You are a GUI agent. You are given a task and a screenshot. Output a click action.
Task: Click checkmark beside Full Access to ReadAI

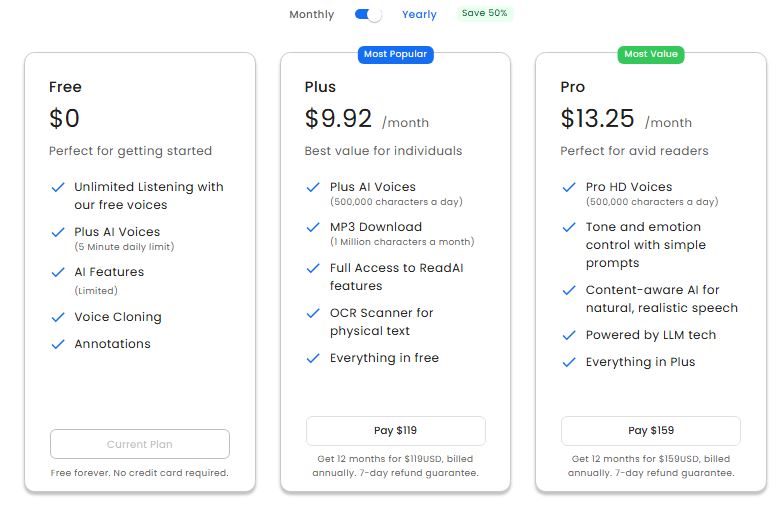(x=312, y=268)
